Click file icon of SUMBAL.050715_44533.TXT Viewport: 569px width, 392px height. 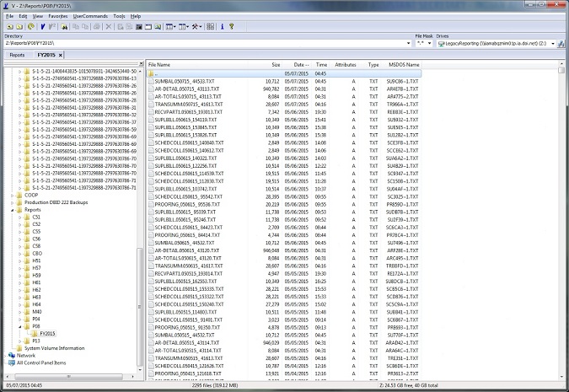[x=151, y=81]
